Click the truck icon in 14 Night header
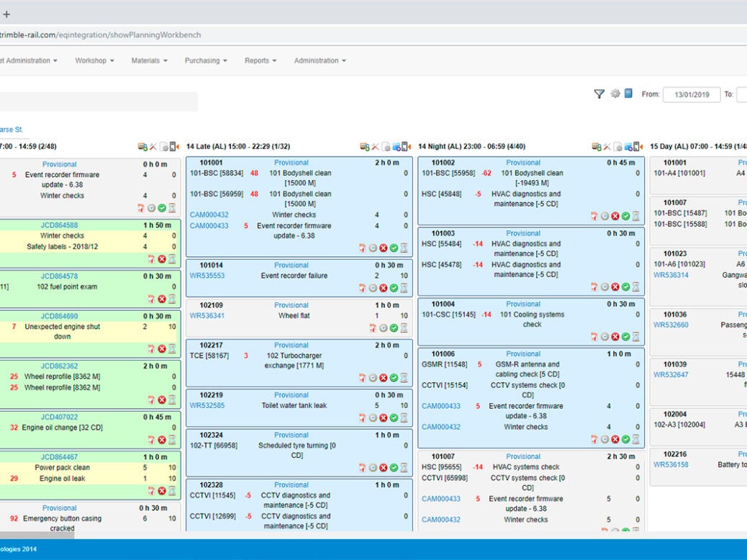Image resolution: width=747 pixels, height=560 pixels. 596,147
